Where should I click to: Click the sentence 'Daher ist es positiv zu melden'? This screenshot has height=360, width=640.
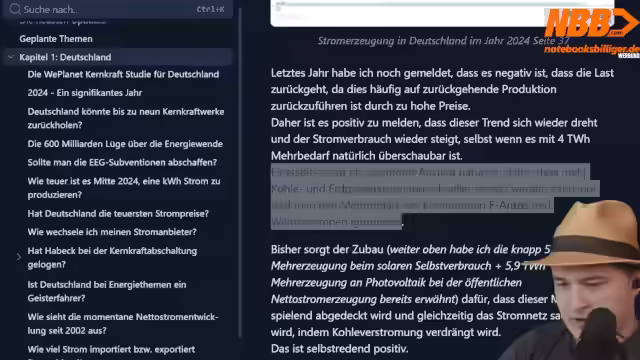[x=434, y=139]
